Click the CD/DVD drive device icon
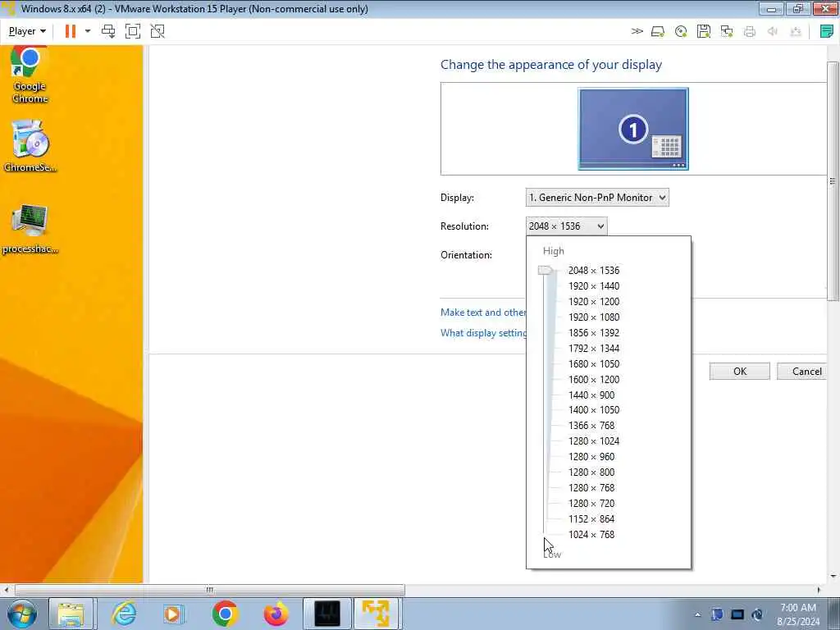 681,32
